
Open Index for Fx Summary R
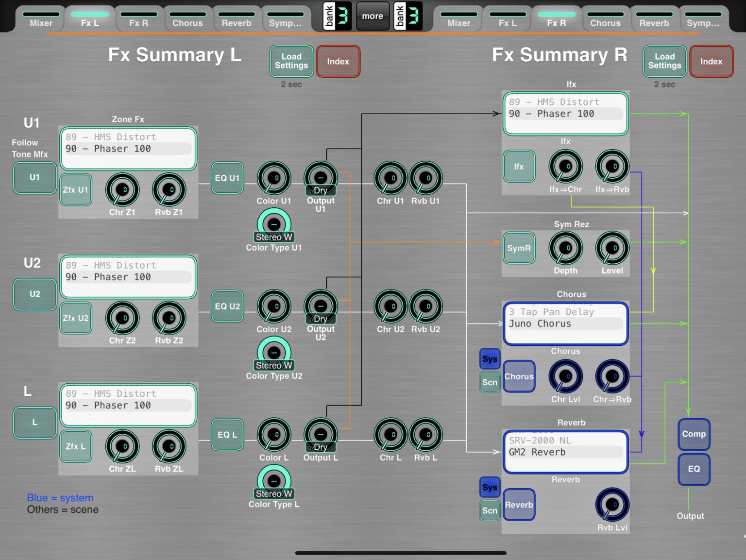tap(711, 61)
